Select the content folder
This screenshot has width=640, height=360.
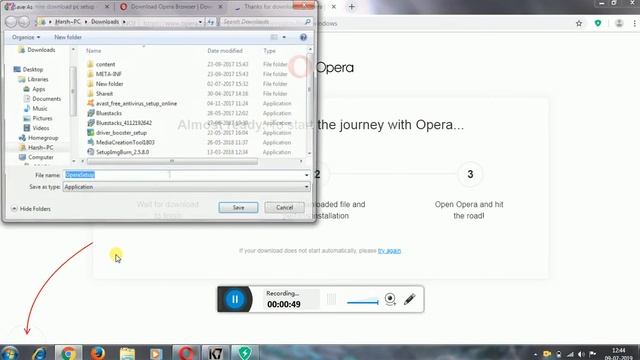pos(101,64)
